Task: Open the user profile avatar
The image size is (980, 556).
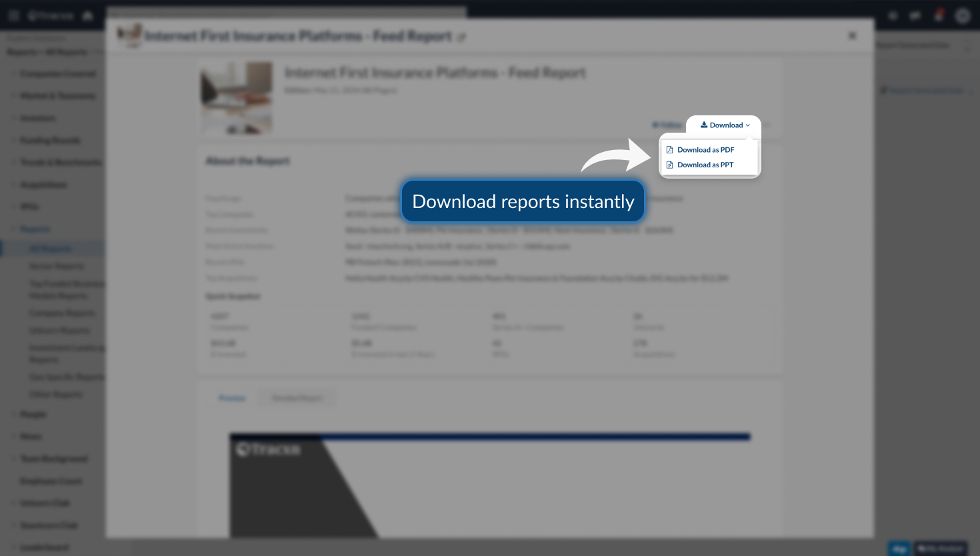Action: (x=962, y=15)
